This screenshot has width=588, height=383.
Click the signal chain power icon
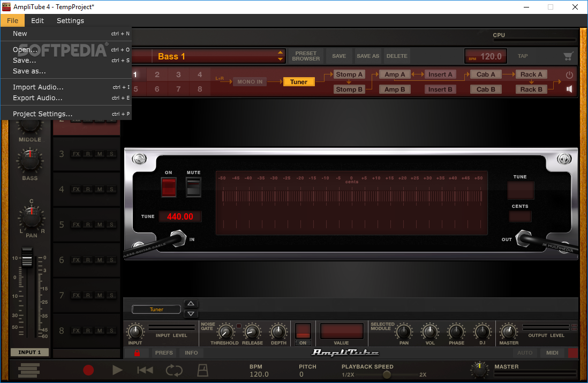coord(569,74)
